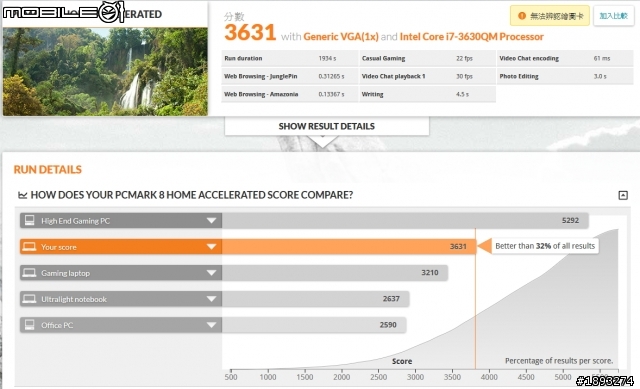Click the Video Chat playback 1 row
The width and height of the screenshot is (640, 389).
tap(427, 76)
